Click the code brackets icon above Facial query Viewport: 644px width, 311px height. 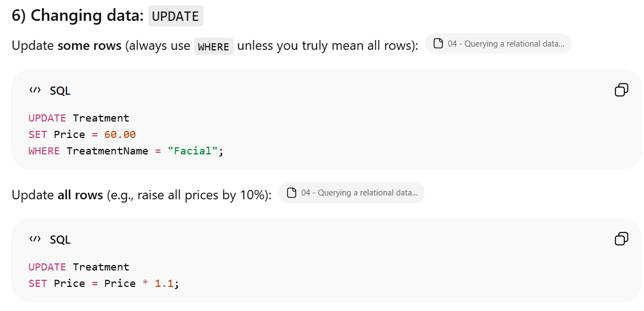click(x=34, y=90)
